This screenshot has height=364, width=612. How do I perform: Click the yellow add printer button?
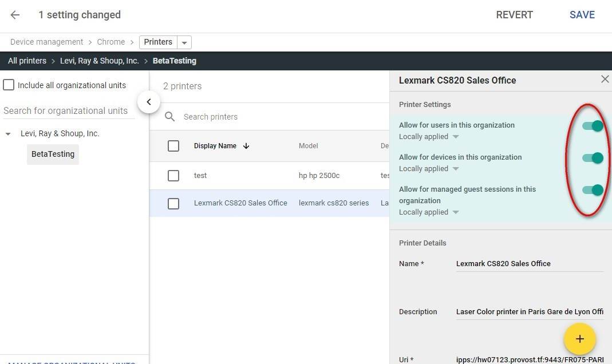click(x=579, y=339)
